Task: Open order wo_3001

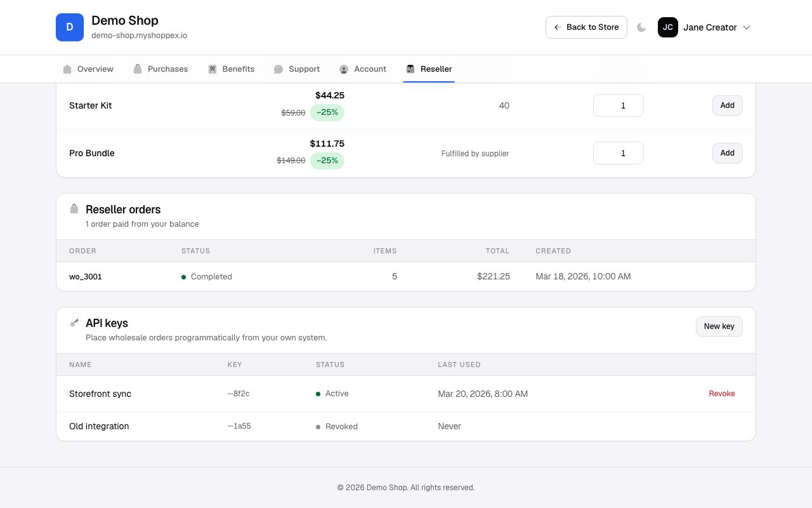Action: coord(86,277)
